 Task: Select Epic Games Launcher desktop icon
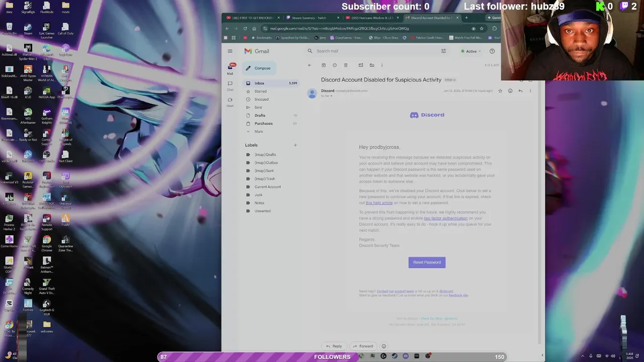coord(47,31)
